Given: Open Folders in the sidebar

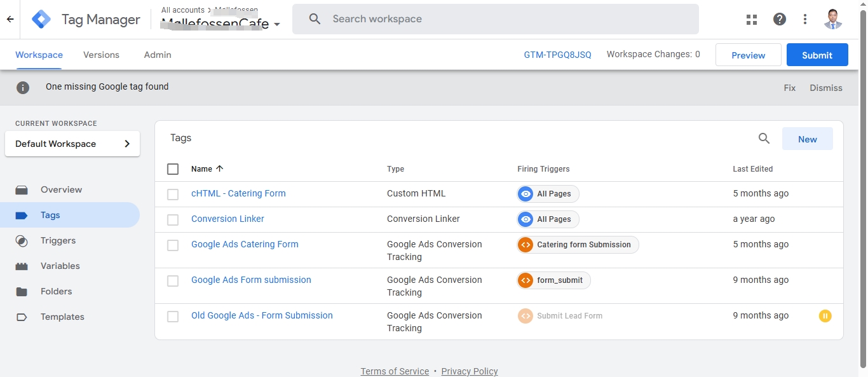Looking at the screenshot, I should point(70,291).
